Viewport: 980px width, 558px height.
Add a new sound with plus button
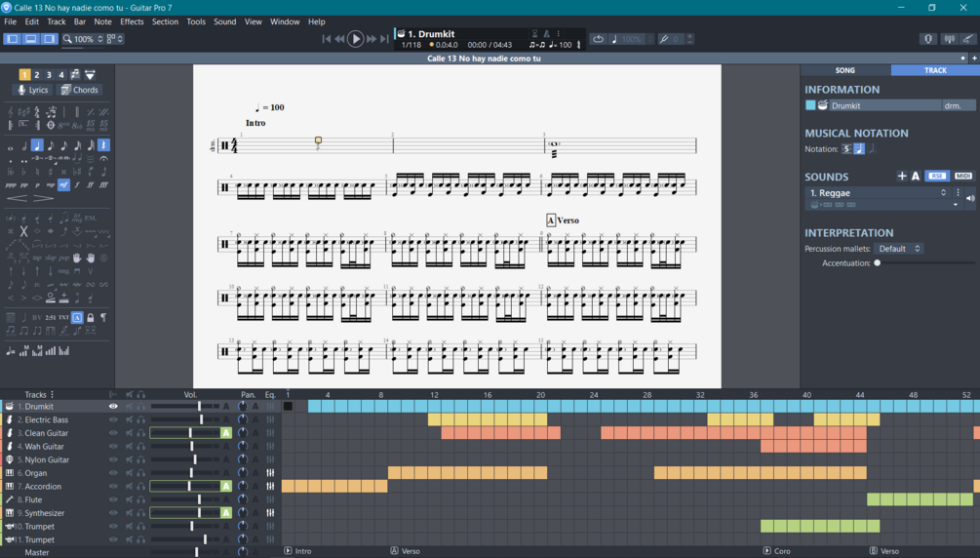click(x=902, y=177)
